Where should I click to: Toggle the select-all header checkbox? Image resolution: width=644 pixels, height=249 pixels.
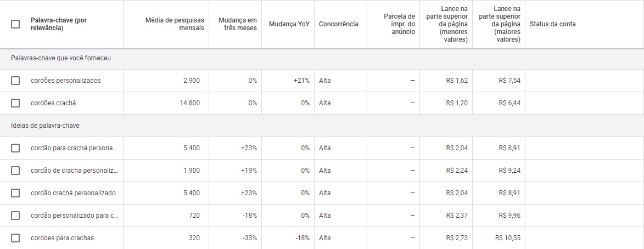[x=15, y=24]
